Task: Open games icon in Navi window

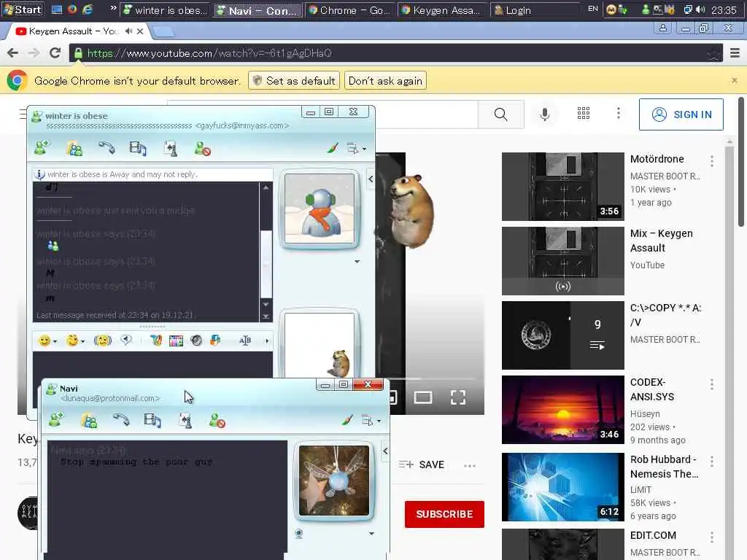Action: (185, 421)
